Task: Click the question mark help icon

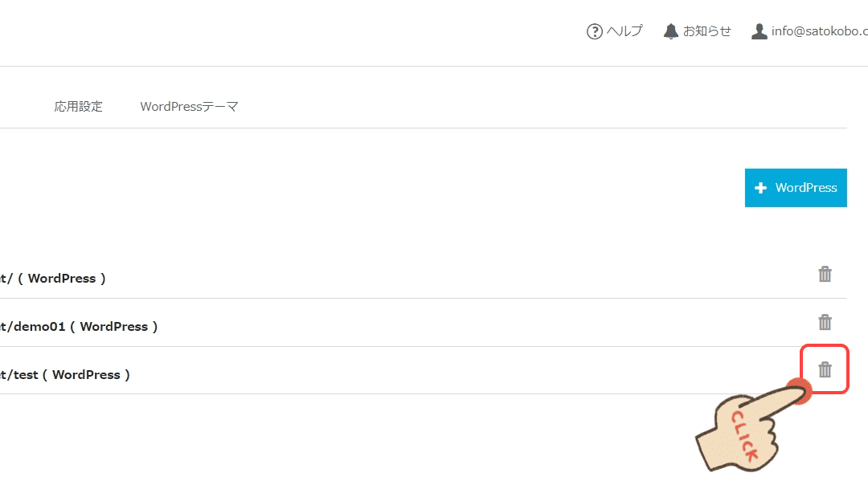Action: coord(594,31)
